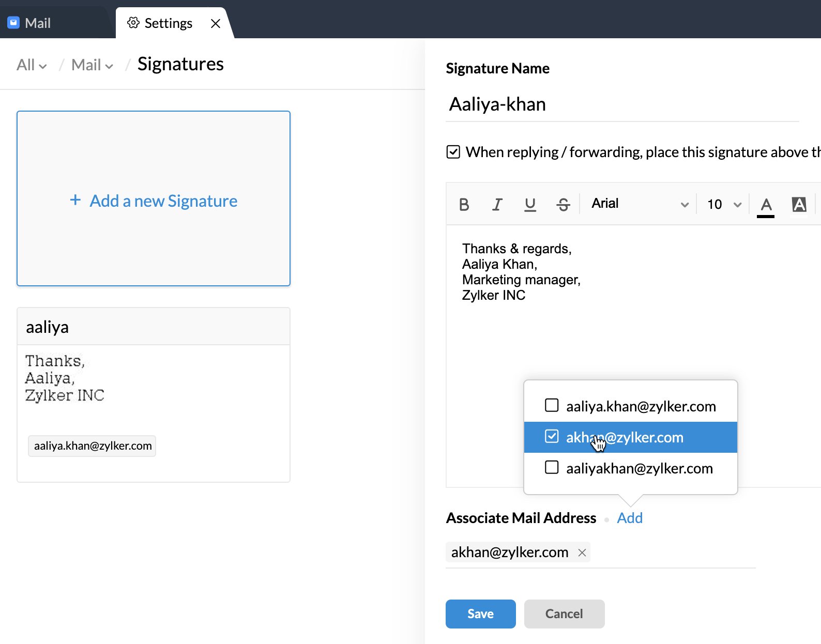821x644 pixels.
Task: Open the text background color tool
Action: point(799,205)
